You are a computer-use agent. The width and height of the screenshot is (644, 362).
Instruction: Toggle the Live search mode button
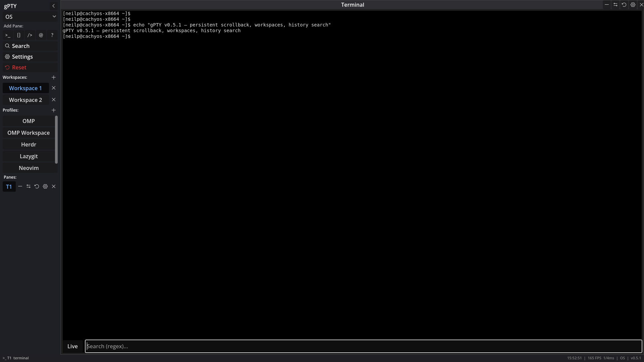pyautogui.click(x=72, y=346)
